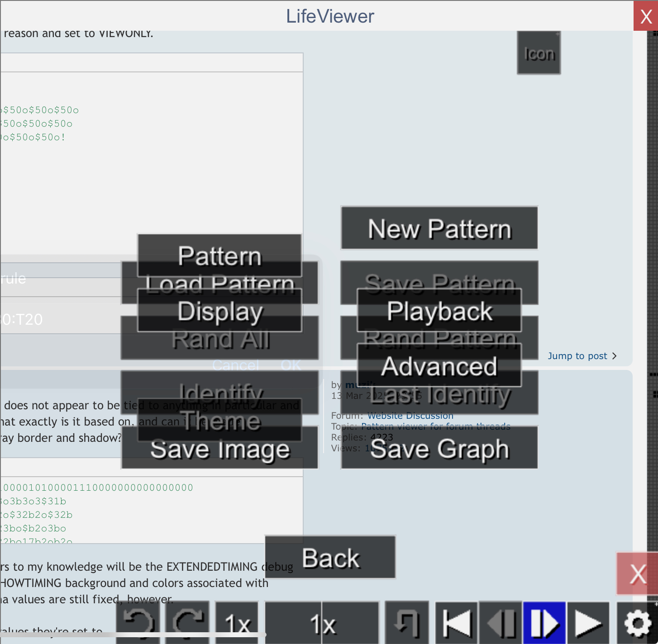
Task: Start playback with the play triangle
Action: coord(588,623)
